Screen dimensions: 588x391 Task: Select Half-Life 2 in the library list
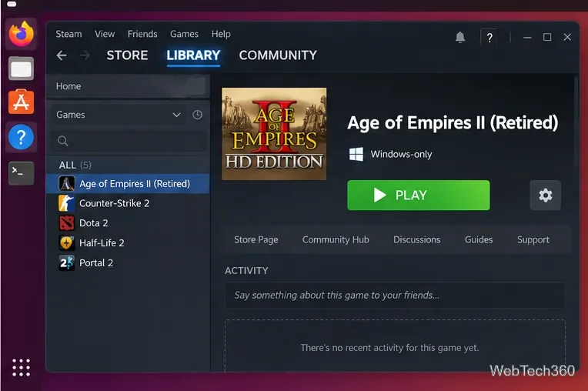(128, 243)
